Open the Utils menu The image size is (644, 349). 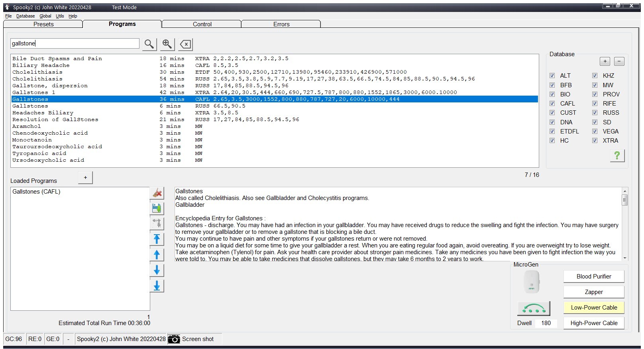point(60,16)
